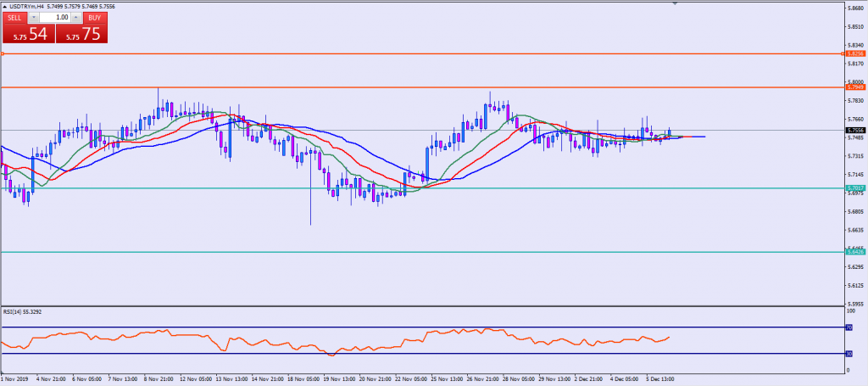The width and height of the screenshot is (868, 386).
Task: Collapse the one-click trading panel triangle
Action: point(5,6)
